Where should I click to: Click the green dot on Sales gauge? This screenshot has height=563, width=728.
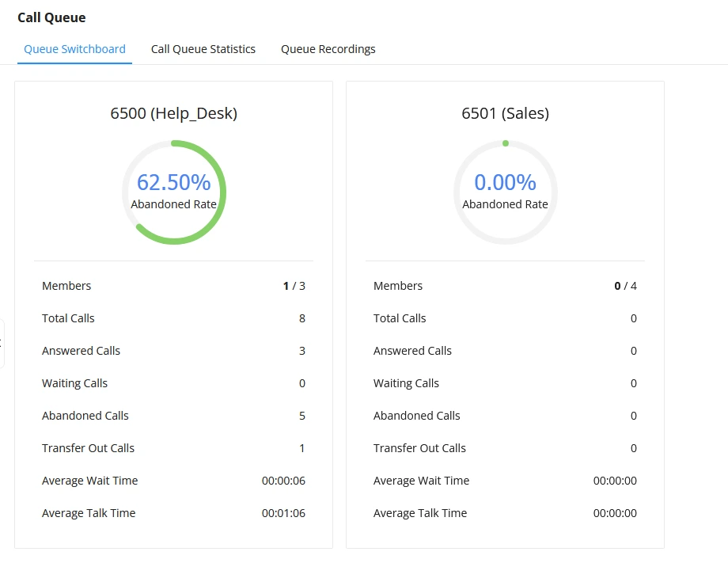point(506,143)
